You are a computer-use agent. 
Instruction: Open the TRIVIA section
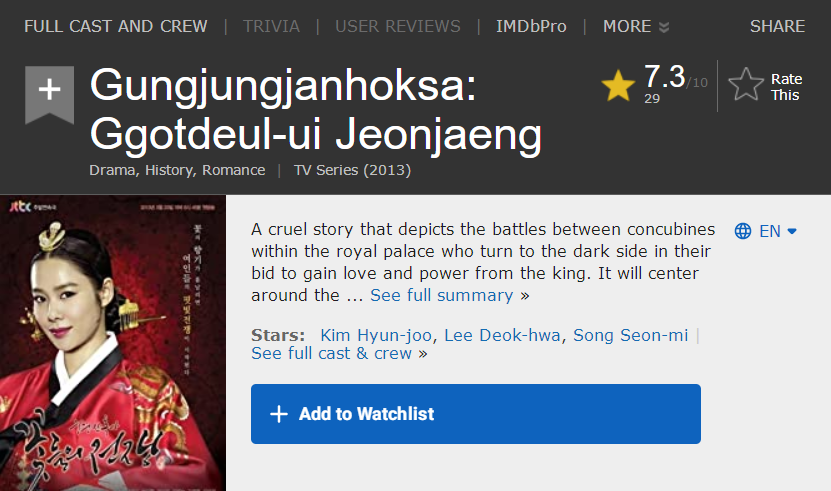click(271, 26)
